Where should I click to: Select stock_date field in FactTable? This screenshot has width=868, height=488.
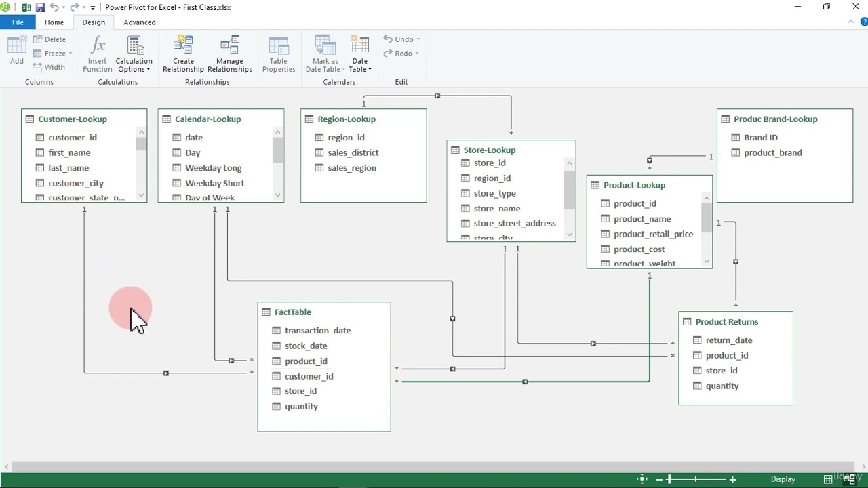pyautogui.click(x=306, y=346)
